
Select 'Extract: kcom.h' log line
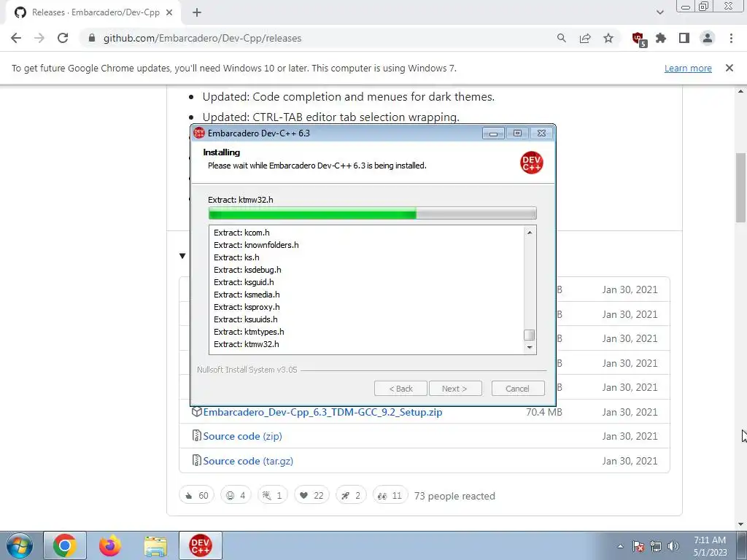(241, 233)
